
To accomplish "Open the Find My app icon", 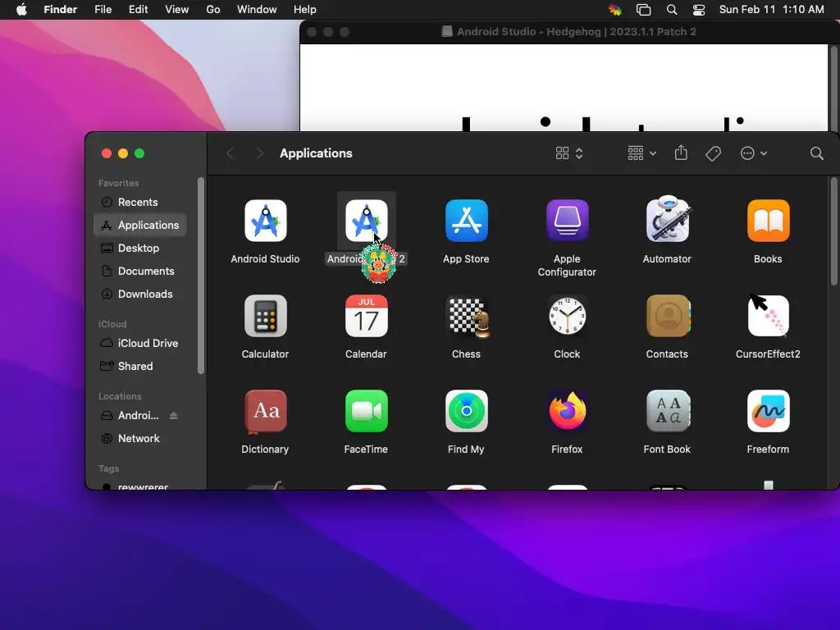I will click(466, 412).
